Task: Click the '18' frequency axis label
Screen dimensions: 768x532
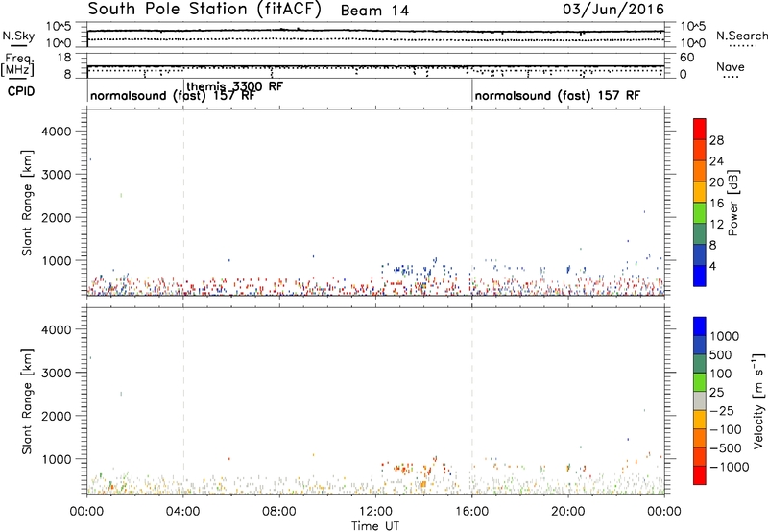Action: click(x=64, y=58)
